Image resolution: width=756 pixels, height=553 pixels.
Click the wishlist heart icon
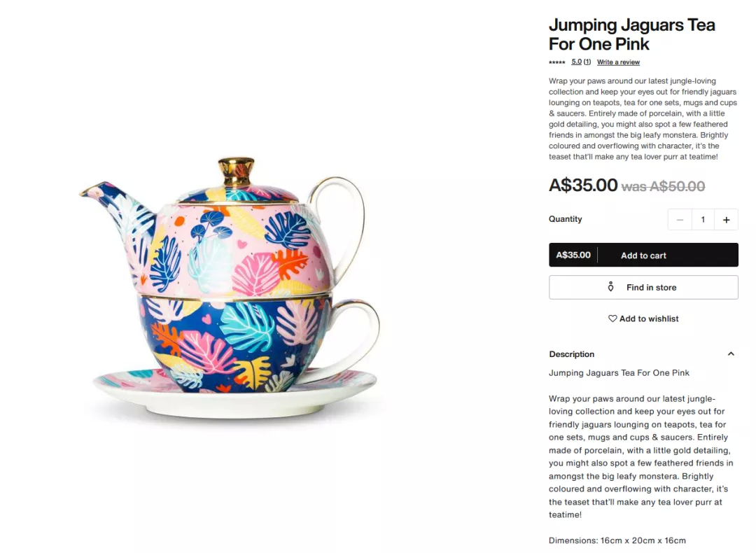(x=612, y=318)
